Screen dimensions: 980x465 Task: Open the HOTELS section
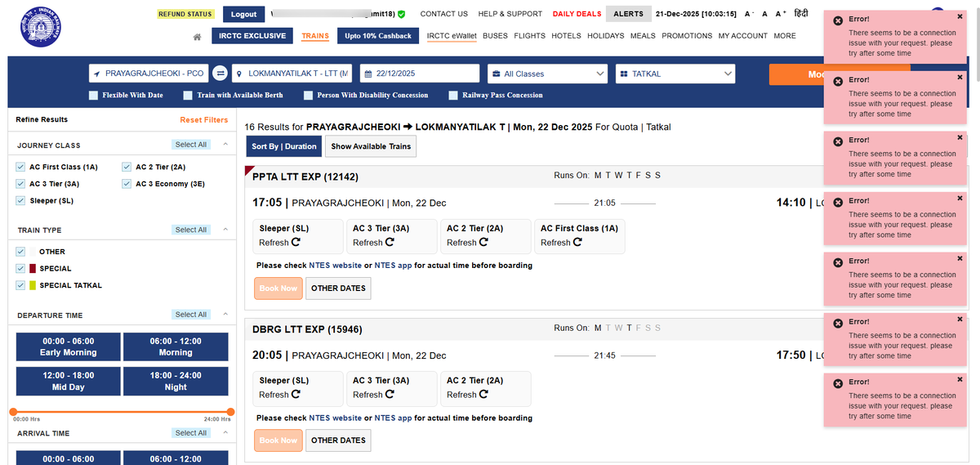pyautogui.click(x=566, y=36)
